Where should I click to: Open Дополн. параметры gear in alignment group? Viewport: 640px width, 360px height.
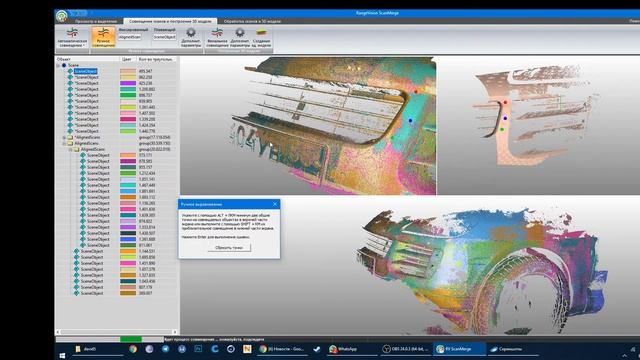click(191, 37)
